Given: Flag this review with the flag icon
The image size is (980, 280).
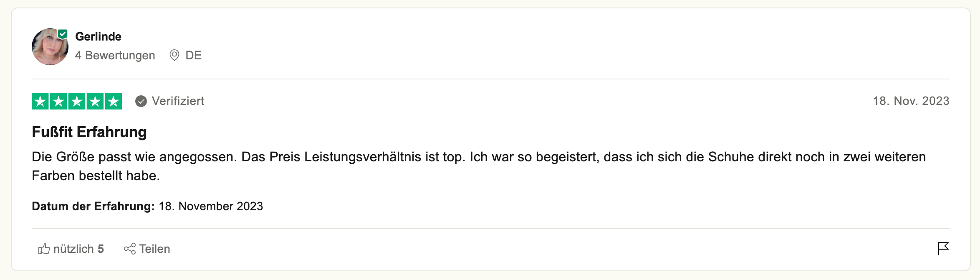Looking at the screenshot, I should 943,248.
